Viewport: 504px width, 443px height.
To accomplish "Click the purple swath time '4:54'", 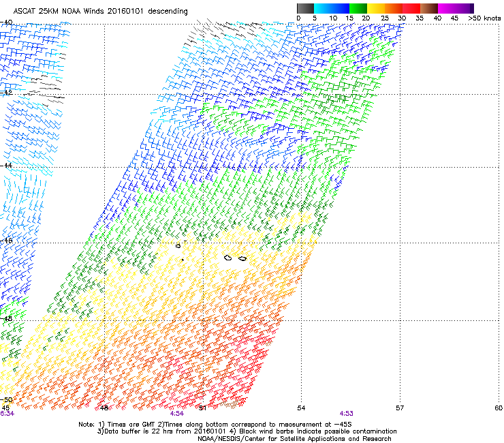I will coord(177,414).
